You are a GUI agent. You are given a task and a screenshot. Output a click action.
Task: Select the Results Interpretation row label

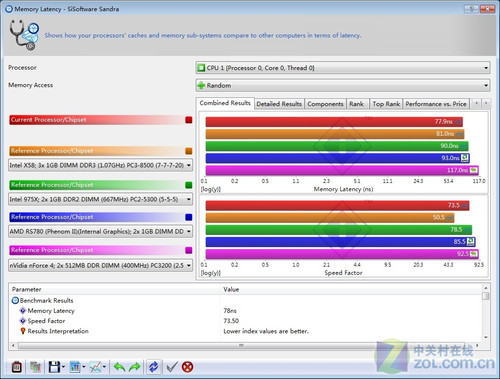(58, 331)
